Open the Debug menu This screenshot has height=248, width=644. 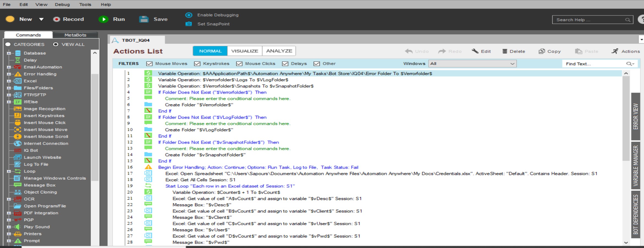pos(62,4)
